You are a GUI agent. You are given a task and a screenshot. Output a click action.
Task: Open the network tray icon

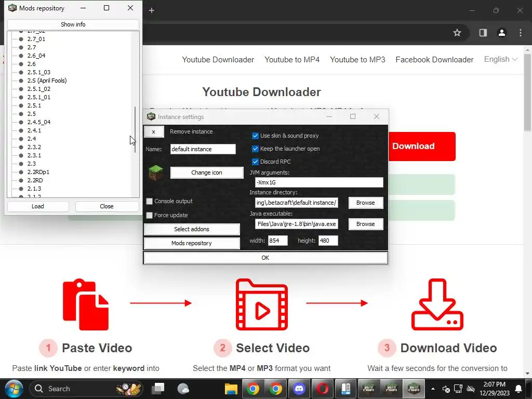[458, 389]
